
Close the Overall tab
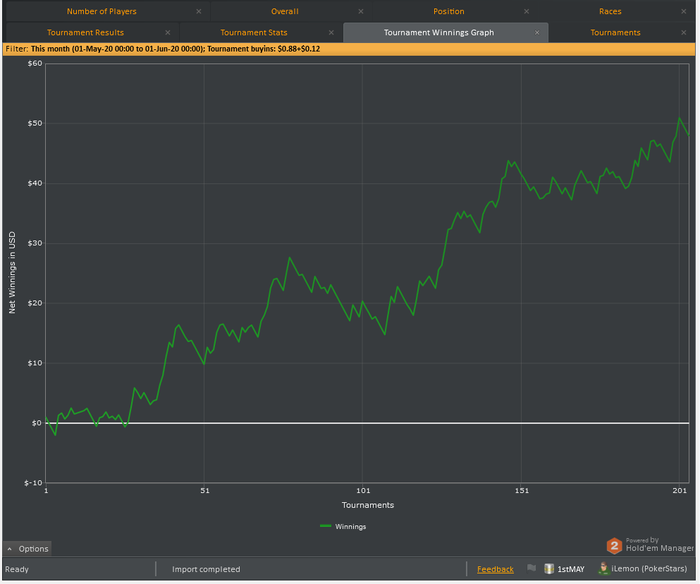tap(361, 12)
